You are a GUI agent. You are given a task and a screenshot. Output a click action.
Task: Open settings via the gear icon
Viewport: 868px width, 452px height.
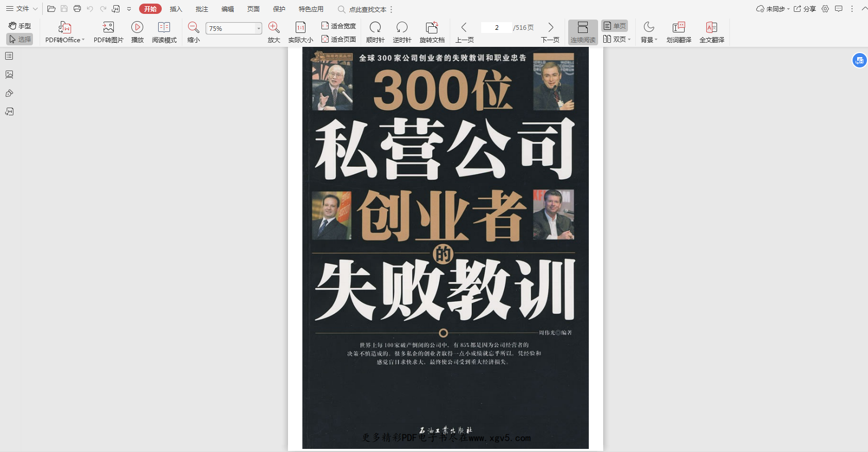coord(825,9)
